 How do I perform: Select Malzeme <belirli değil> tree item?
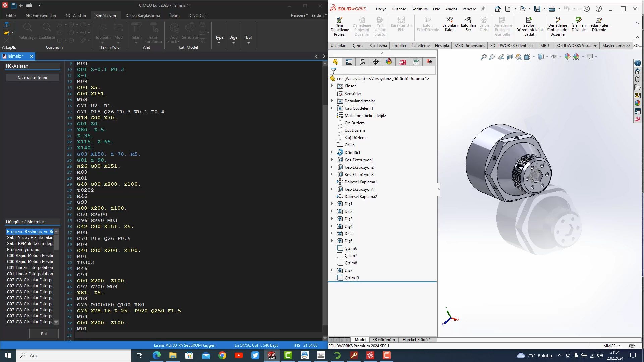click(365, 115)
